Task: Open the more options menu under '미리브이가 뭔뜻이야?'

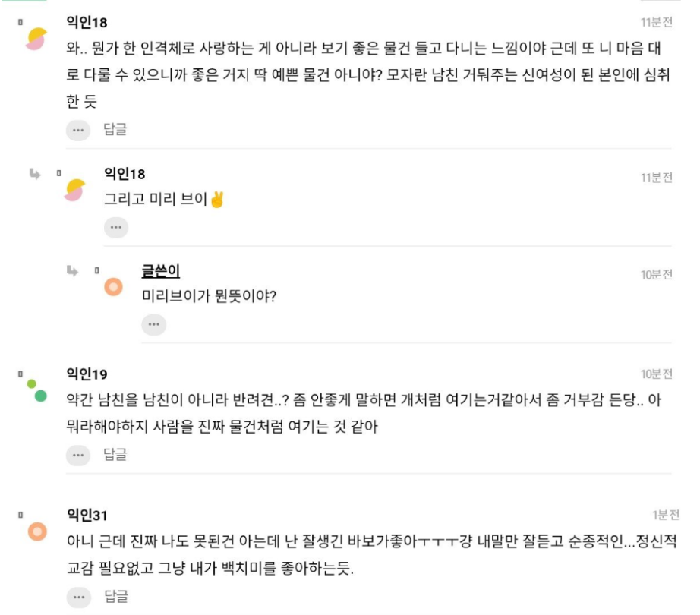Action: 153,325
